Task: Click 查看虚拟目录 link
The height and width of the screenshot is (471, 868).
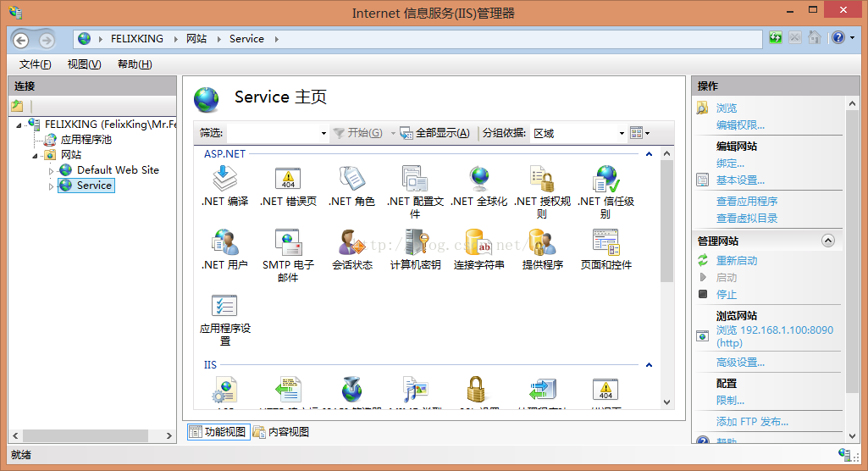Action: tap(747, 219)
